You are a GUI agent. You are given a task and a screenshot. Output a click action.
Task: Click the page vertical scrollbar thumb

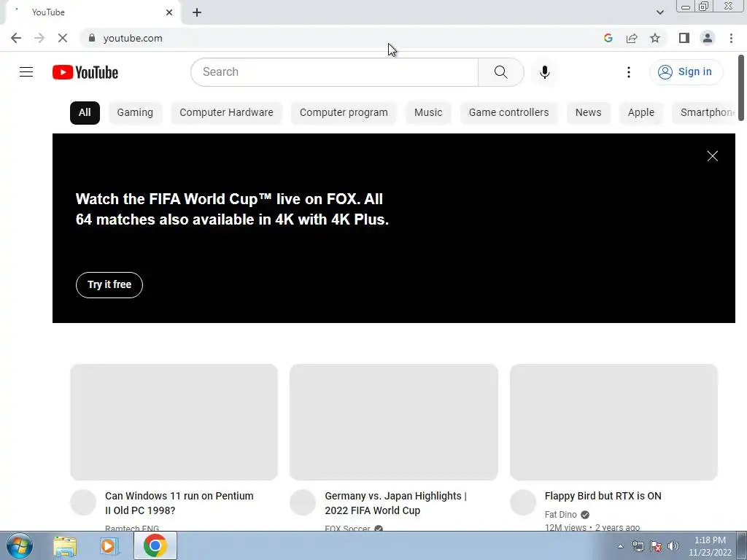[x=741, y=88]
